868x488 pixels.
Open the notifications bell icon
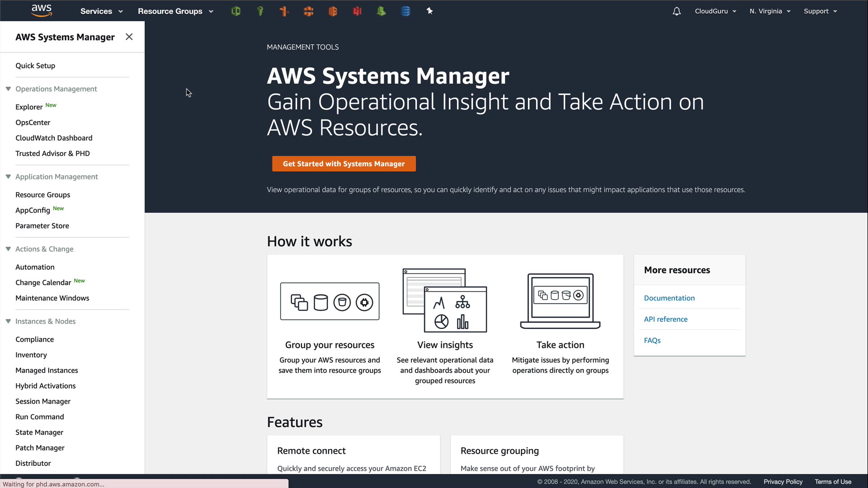tap(676, 11)
